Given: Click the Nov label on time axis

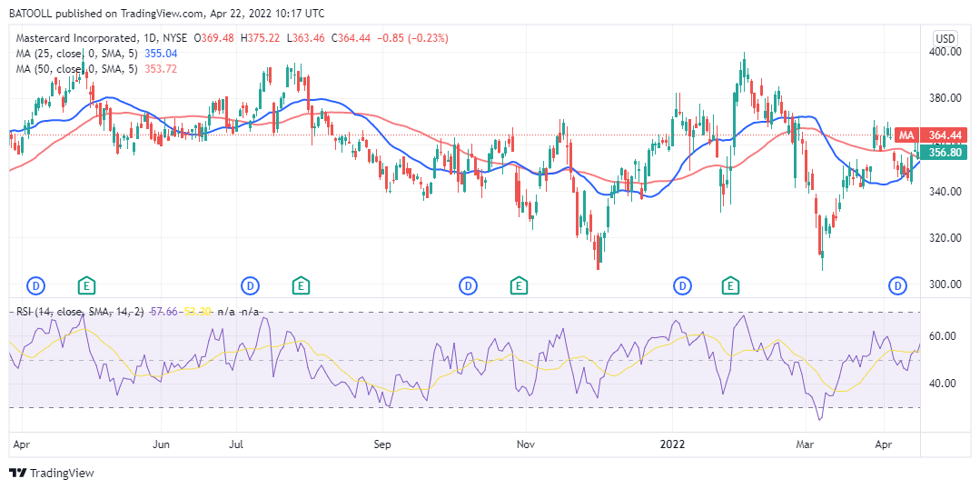Looking at the screenshot, I should coord(526,444).
